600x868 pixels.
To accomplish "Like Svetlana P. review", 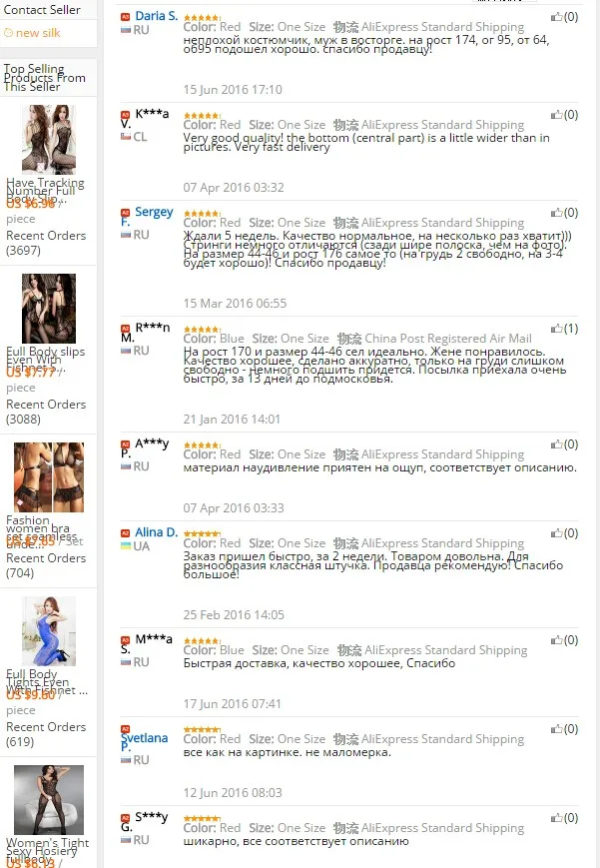I will (556, 729).
